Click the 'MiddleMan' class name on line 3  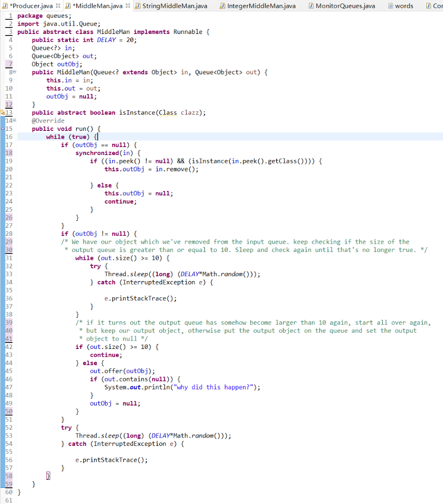(113, 32)
